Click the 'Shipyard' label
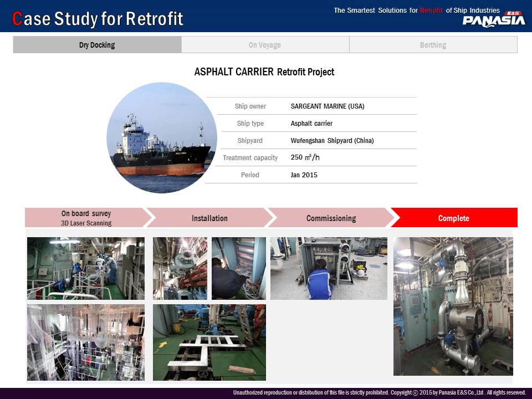Image resolution: width=532 pixels, height=399 pixels. pos(250,140)
